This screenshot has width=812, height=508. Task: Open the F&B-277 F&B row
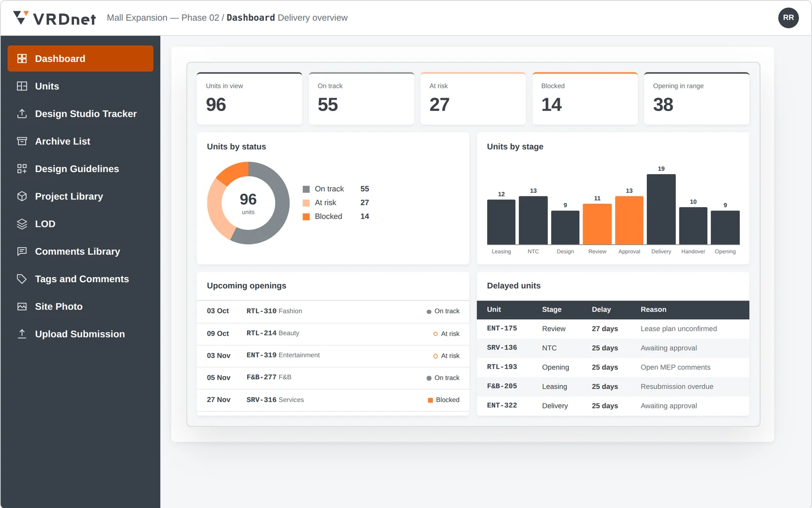click(333, 378)
